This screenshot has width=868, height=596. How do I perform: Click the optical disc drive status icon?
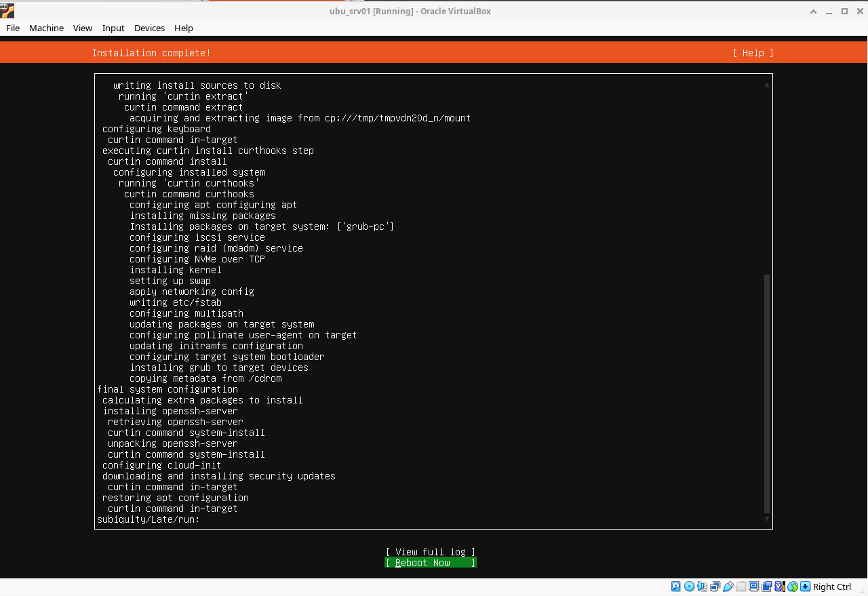point(689,587)
